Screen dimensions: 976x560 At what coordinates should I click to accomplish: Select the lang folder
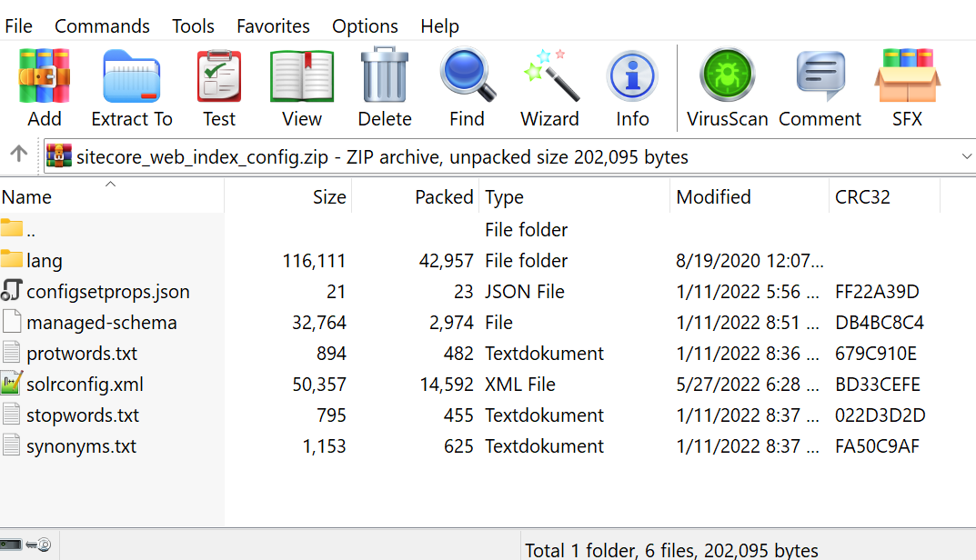[x=45, y=261]
